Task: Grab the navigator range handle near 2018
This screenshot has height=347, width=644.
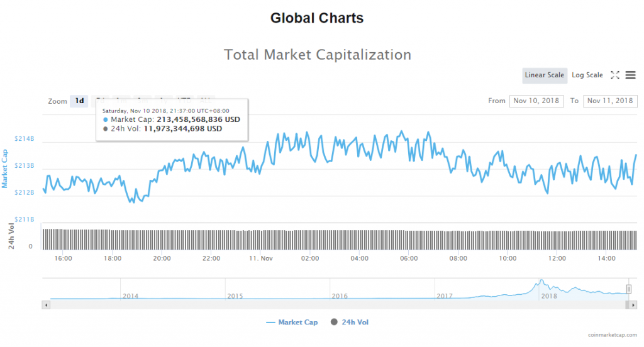Action: [x=628, y=289]
